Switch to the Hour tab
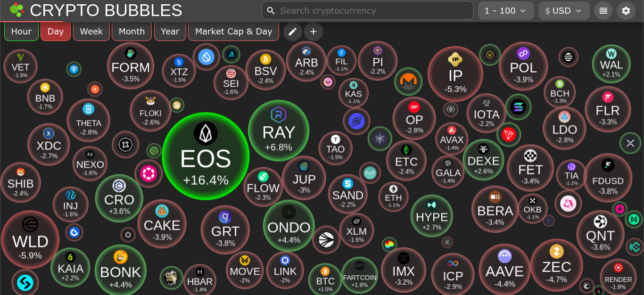This screenshot has width=644, height=295. click(x=21, y=32)
